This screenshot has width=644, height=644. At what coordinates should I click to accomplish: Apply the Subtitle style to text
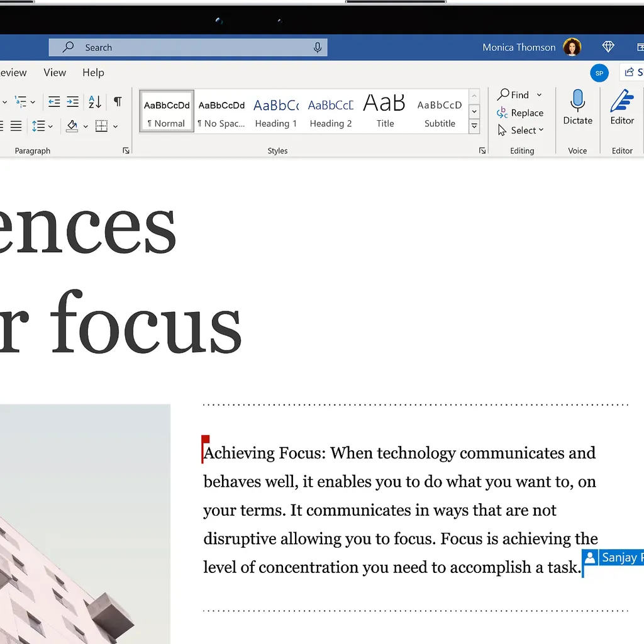click(439, 110)
